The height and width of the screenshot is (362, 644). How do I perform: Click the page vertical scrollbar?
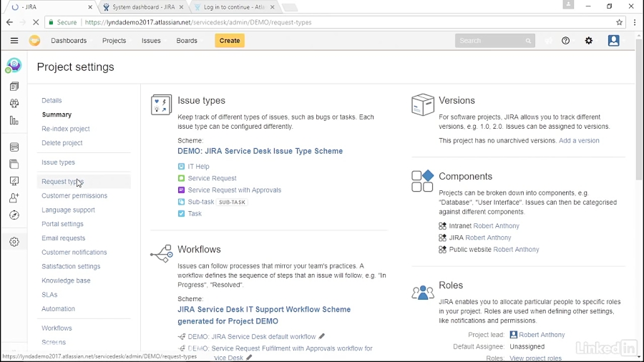pos(640,108)
